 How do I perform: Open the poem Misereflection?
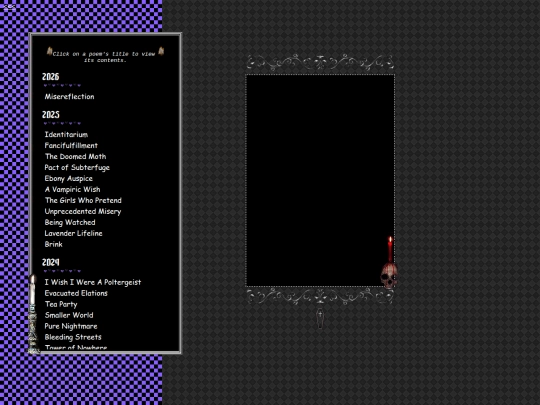69,96
